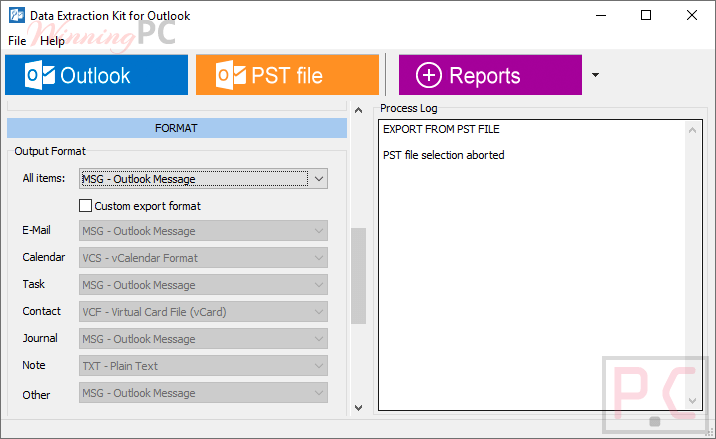Open the All items format dropdown
The height and width of the screenshot is (439, 716).
point(203,179)
